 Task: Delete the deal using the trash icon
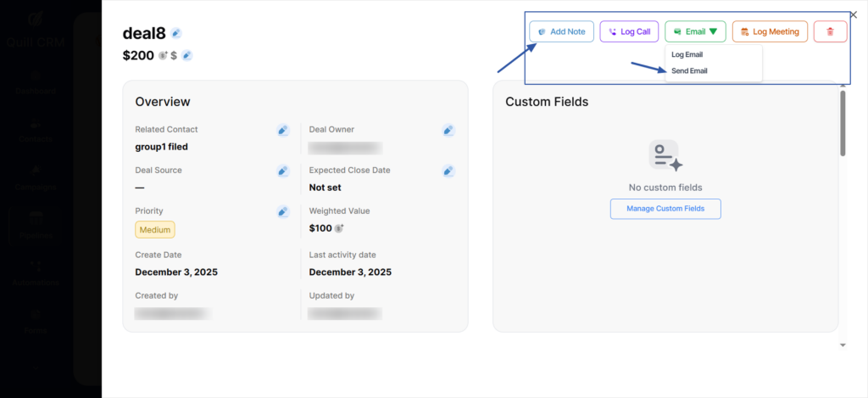point(830,31)
